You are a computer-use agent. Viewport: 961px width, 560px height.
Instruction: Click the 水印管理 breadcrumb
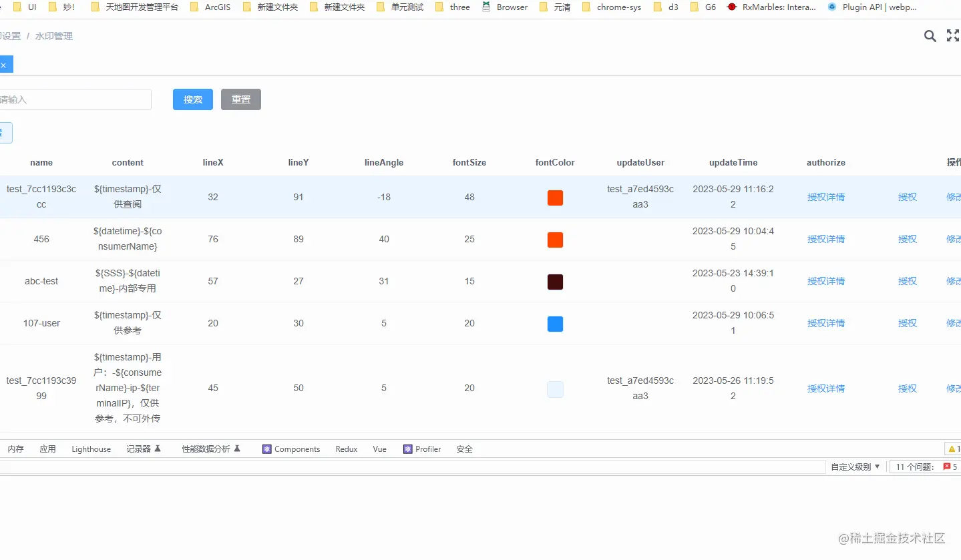pos(54,36)
